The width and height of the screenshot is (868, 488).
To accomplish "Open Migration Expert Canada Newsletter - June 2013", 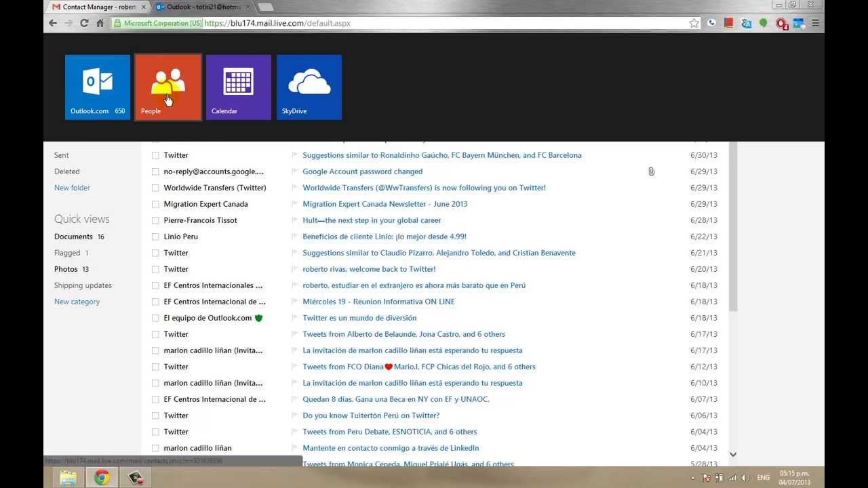I will [x=385, y=204].
